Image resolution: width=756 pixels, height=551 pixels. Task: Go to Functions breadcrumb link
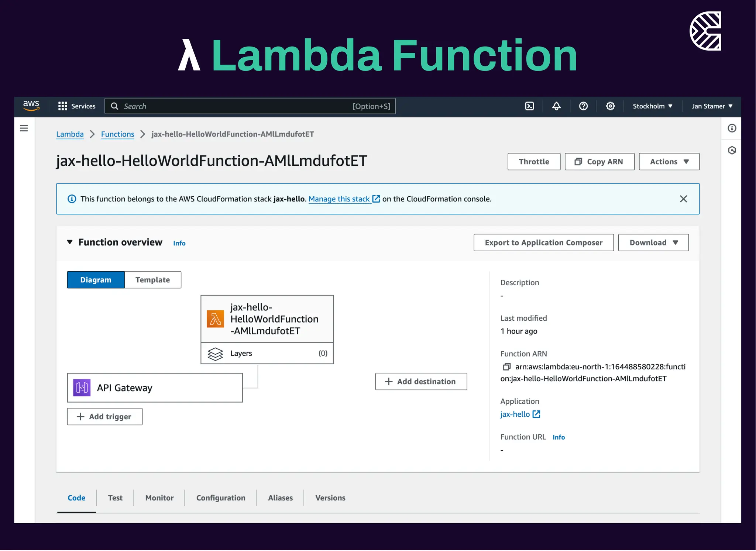point(117,134)
